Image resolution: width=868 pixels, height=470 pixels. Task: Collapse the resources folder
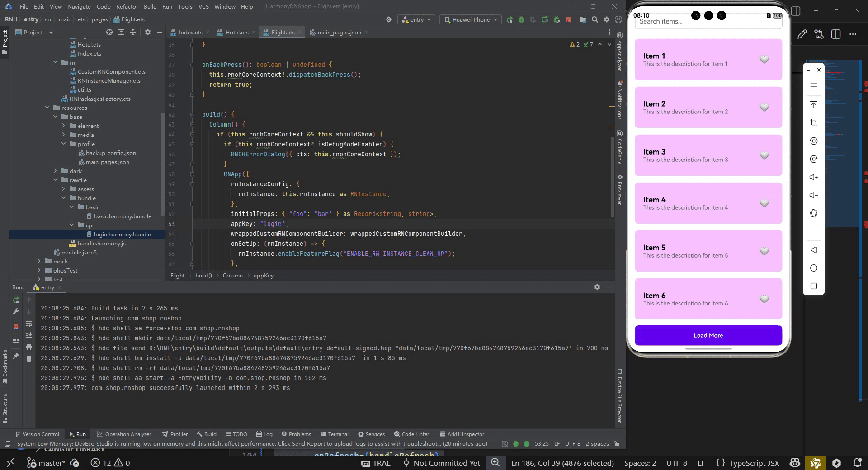click(x=47, y=108)
